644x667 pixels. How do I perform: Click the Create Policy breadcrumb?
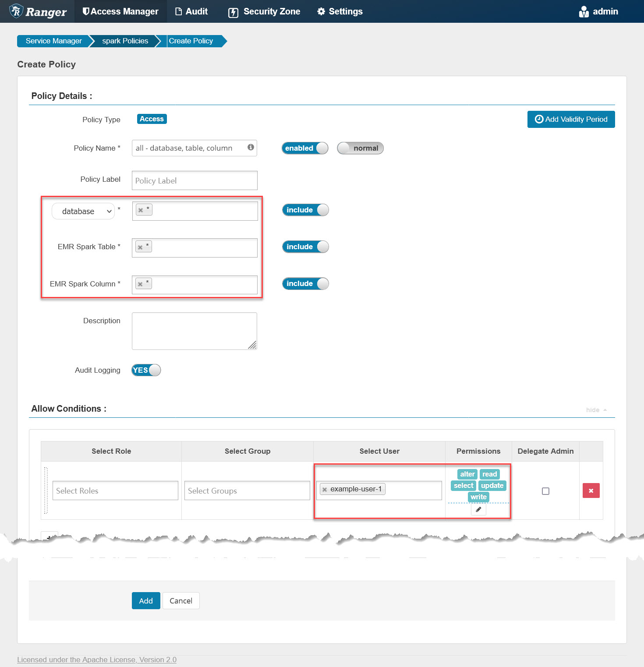point(191,41)
